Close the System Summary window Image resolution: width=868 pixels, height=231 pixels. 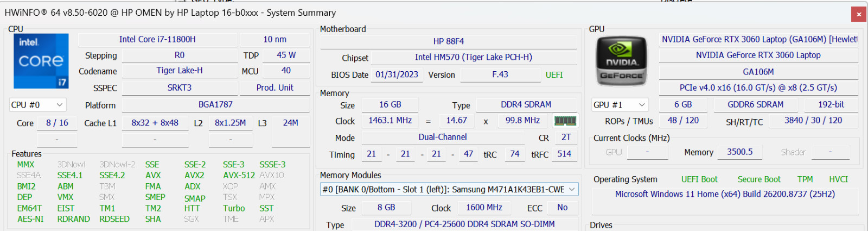point(859,14)
